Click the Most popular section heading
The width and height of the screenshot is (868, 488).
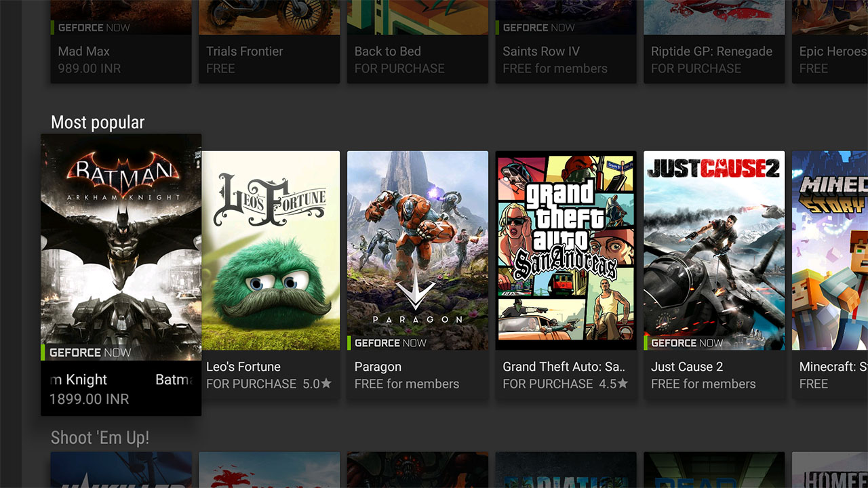[98, 123]
